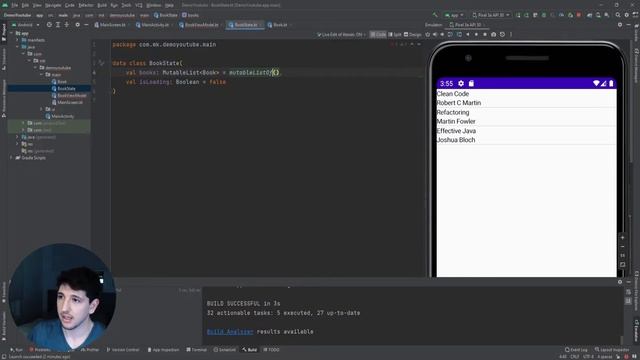The width and height of the screenshot is (640, 360).
Task: Select the Book file in project tree
Action: (59, 82)
